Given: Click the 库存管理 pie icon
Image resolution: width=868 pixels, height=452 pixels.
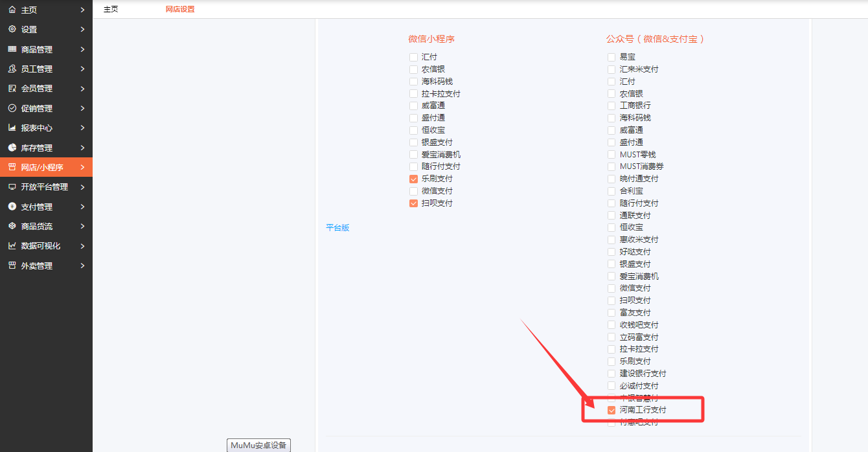Looking at the screenshot, I should tap(12, 148).
